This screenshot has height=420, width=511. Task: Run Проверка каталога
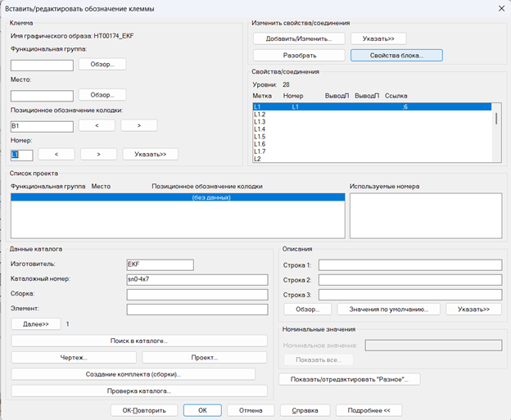pos(139,391)
